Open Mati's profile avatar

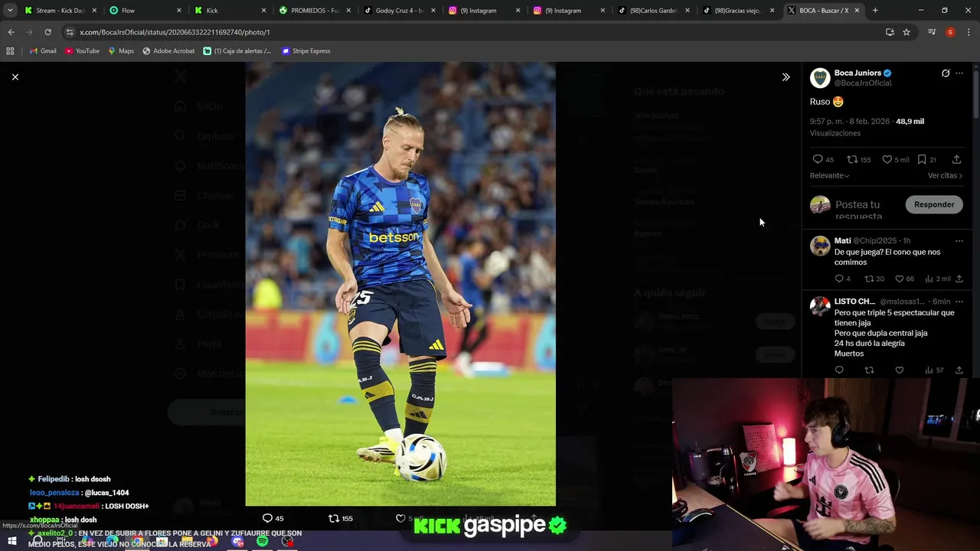point(820,246)
